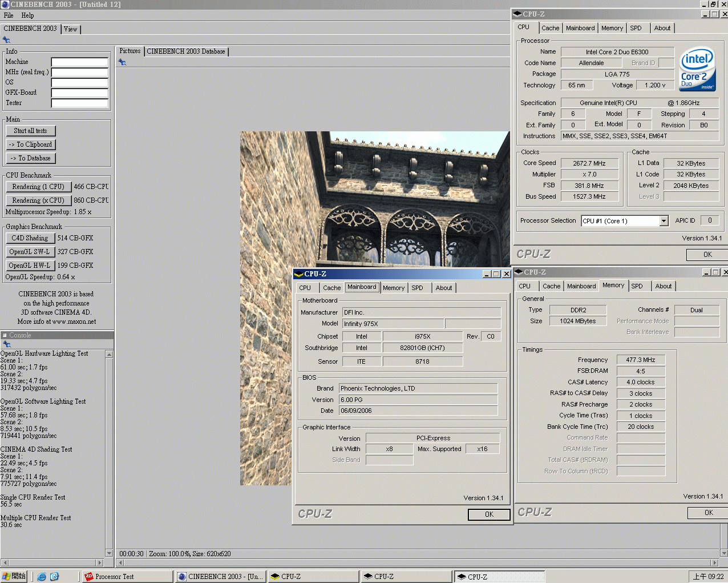Image resolution: width=728 pixels, height=583 pixels.
Task: Click the Infinity 975X model field
Action: (x=393, y=324)
